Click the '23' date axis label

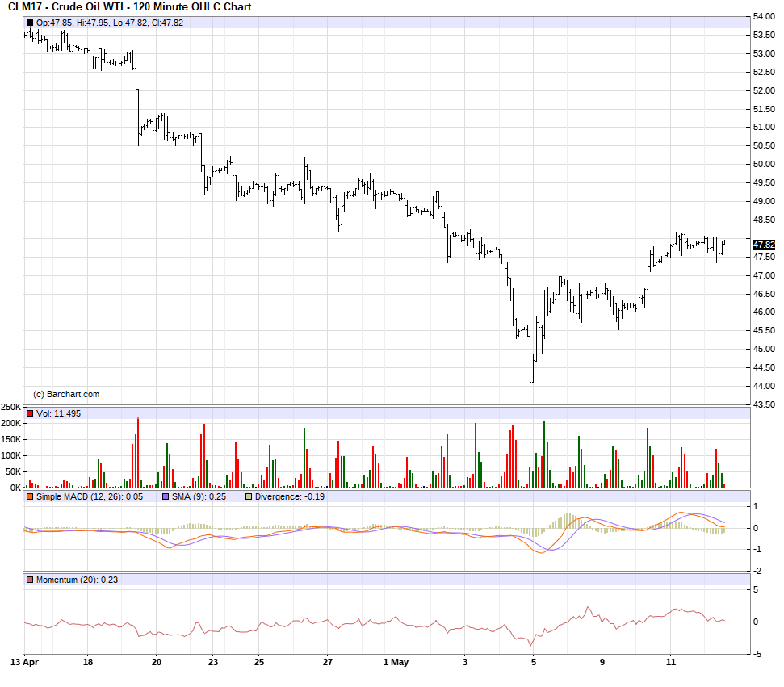coord(213,662)
